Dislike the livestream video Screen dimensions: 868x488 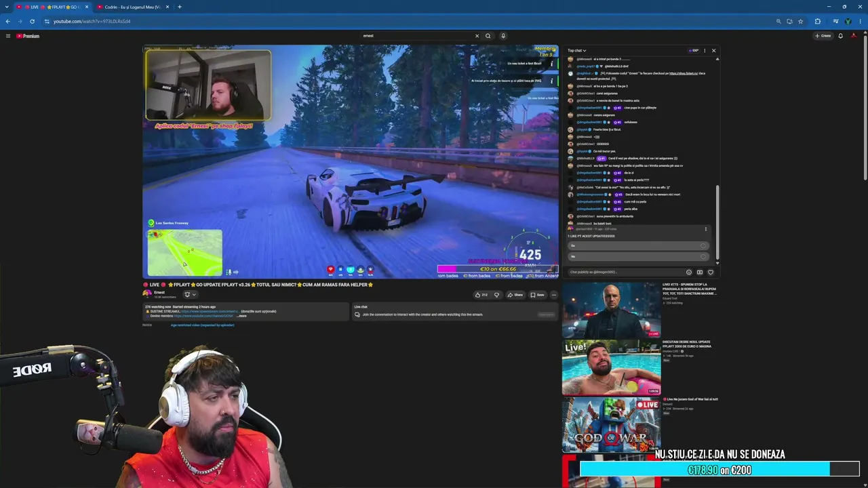(496, 295)
